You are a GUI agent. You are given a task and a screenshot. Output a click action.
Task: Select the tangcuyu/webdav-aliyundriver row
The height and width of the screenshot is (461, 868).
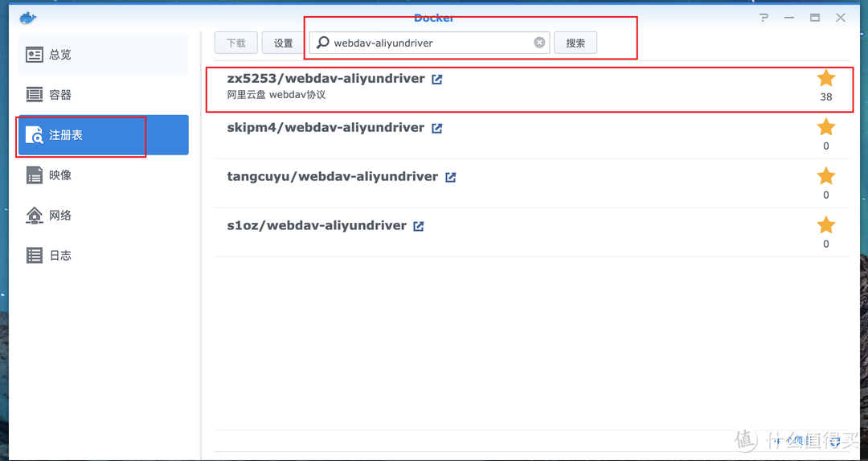(532, 184)
